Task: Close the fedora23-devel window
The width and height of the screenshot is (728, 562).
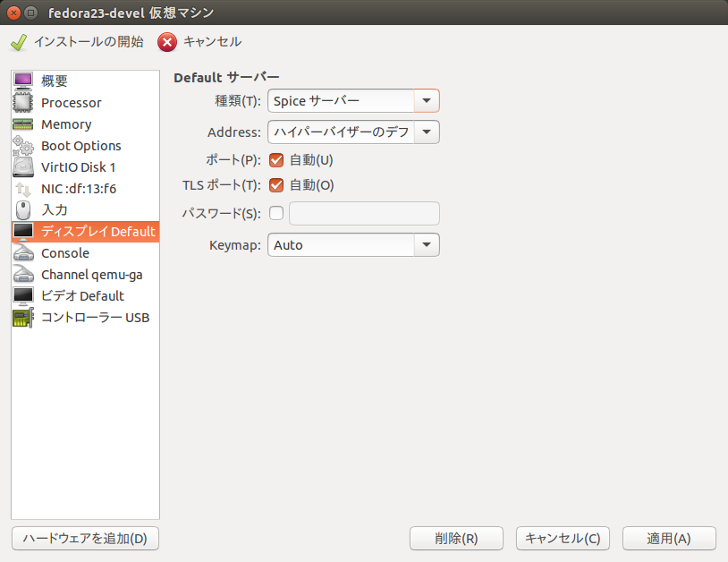Action: point(14,13)
